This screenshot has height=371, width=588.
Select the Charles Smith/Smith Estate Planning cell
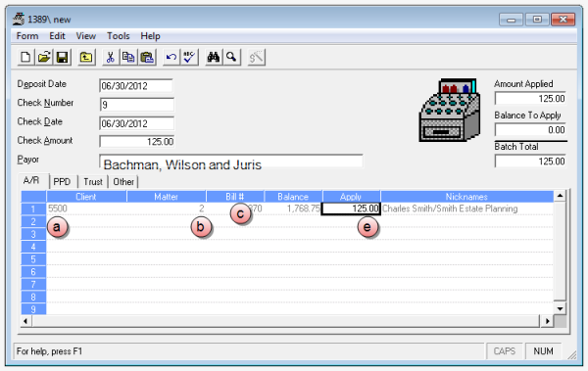466,209
